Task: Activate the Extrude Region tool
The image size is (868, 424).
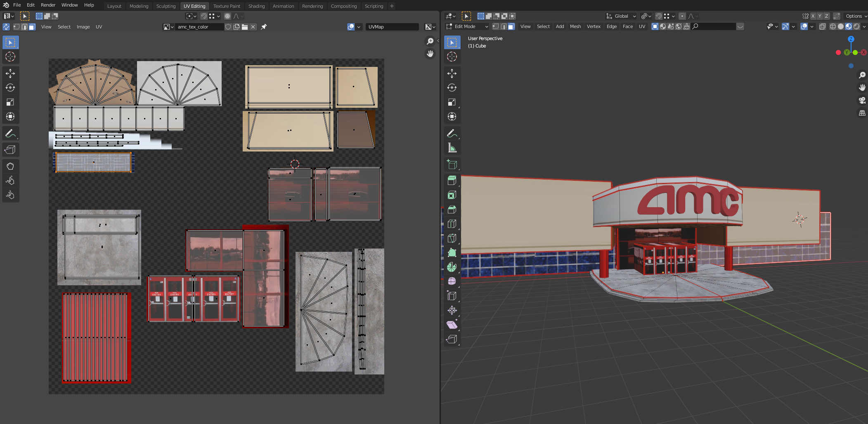Action: pos(452,181)
